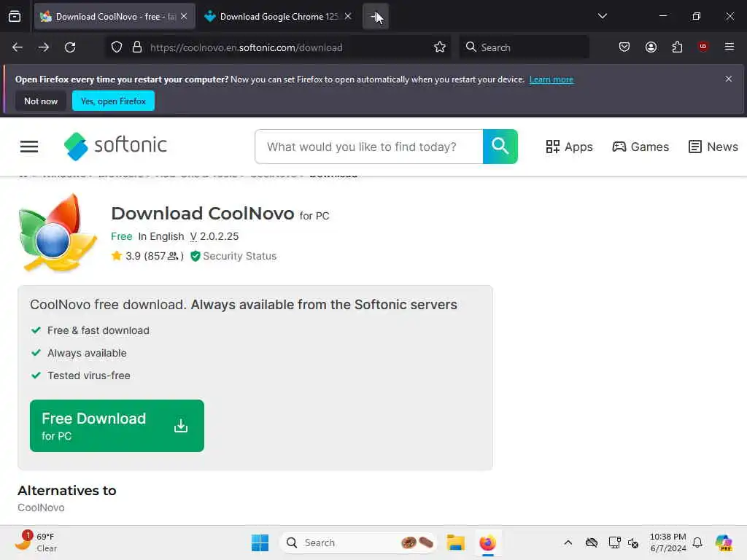The width and height of the screenshot is (747, 560).
Task: Show hidden system tray icons
Action: tap(568, 542)
